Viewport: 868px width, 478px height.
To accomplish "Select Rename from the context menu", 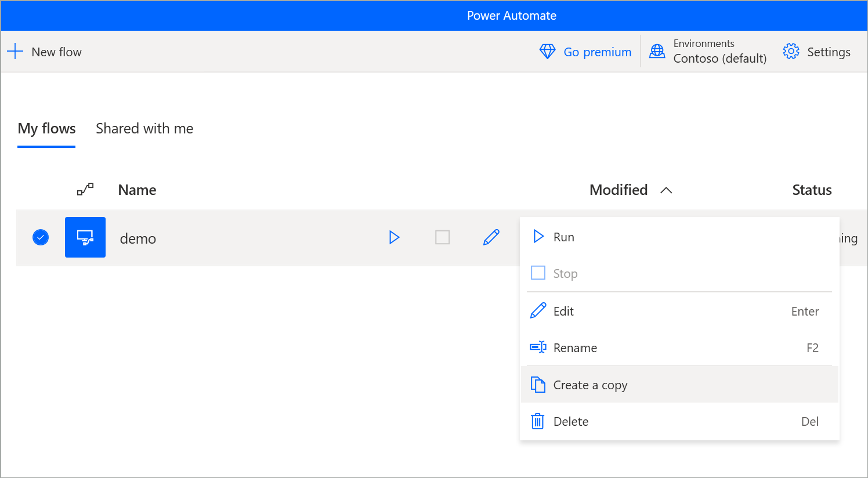I will [x=679, y=347].
